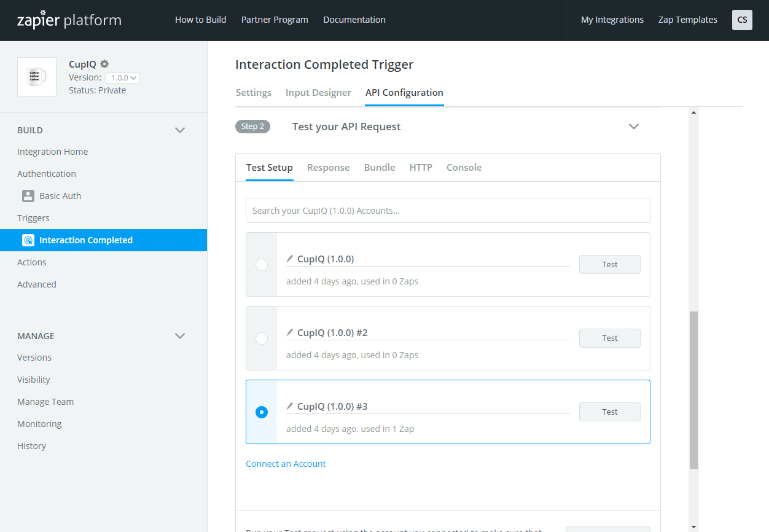The height and width of the screenshot is (532, 769).
Task: Open Monitoring in sidebar
Action: (39, 424)
